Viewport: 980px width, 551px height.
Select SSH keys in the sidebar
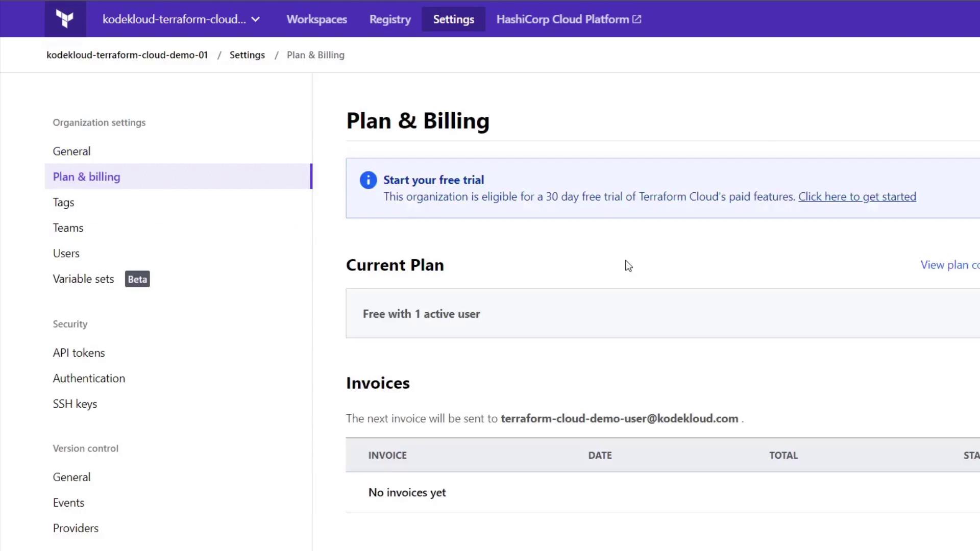(x=75, y=404)
